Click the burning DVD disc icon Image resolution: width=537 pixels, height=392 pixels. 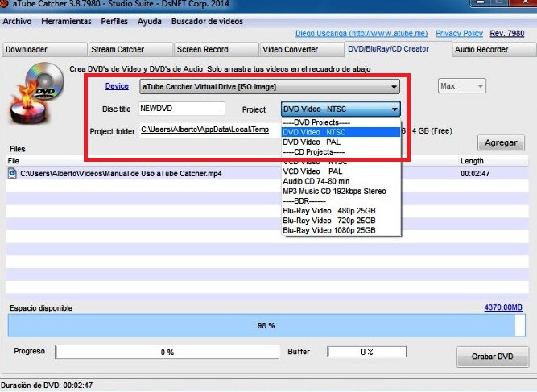(x=37, y=93)
